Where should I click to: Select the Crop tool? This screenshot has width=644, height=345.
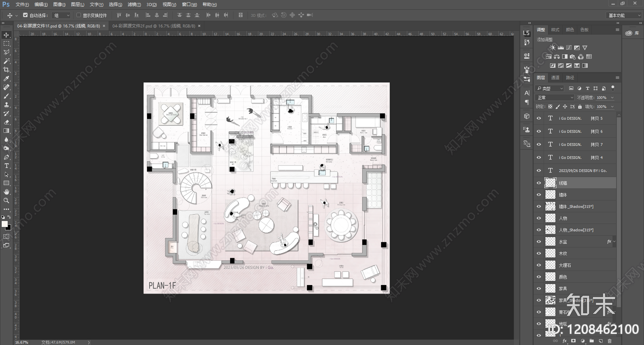point(6,70)
